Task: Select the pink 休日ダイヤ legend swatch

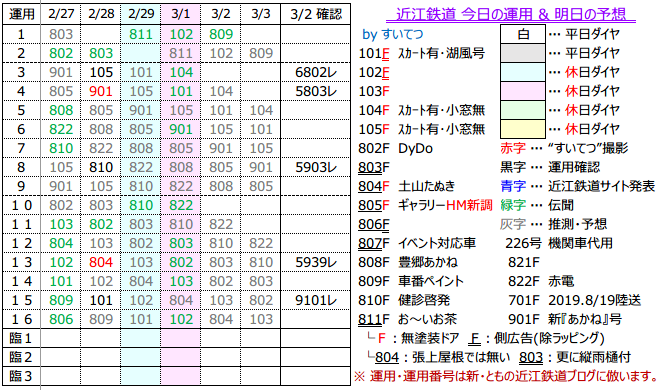Action: click(x=523, y=91)
